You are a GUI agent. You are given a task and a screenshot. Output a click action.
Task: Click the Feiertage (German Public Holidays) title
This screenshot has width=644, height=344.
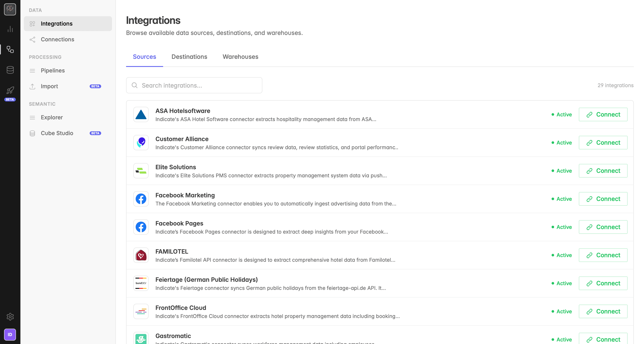[207, 280]
